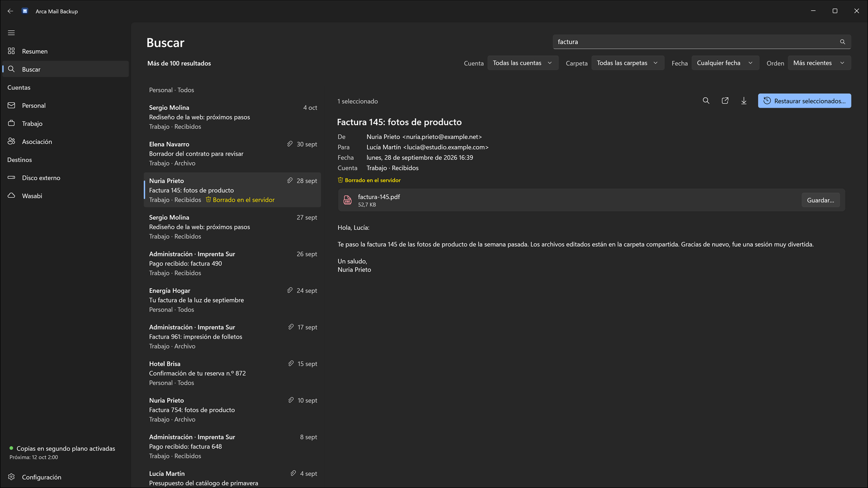Click the paperclip icon on Elena Navarro row
868x488 pixels.
[290, 144]
